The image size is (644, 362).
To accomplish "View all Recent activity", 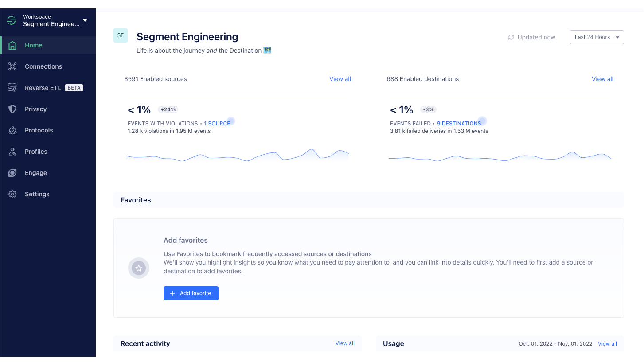I will (345, 343).
